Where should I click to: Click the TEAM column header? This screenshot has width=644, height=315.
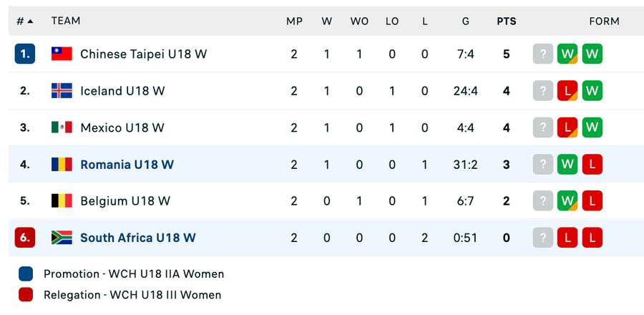click(x=66, y=21)
